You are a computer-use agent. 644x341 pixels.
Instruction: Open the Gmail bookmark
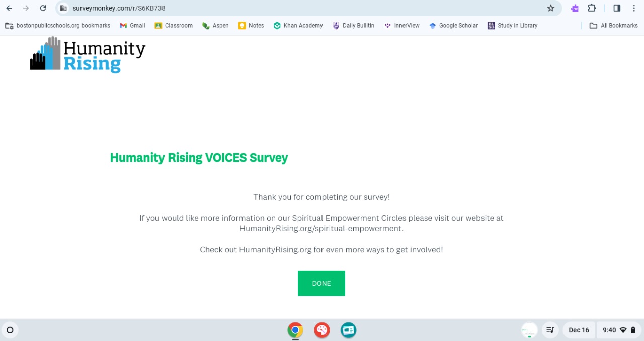coord(132,26)
